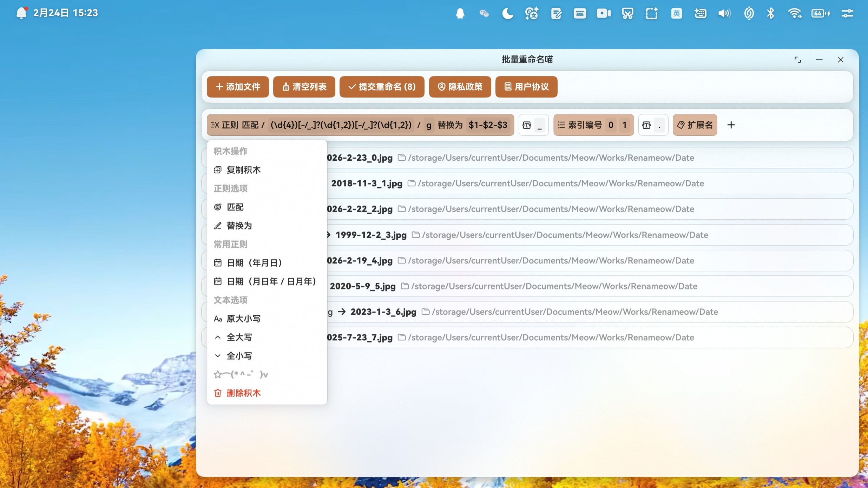Select 复制积木 from the context menu

point(243,170)
